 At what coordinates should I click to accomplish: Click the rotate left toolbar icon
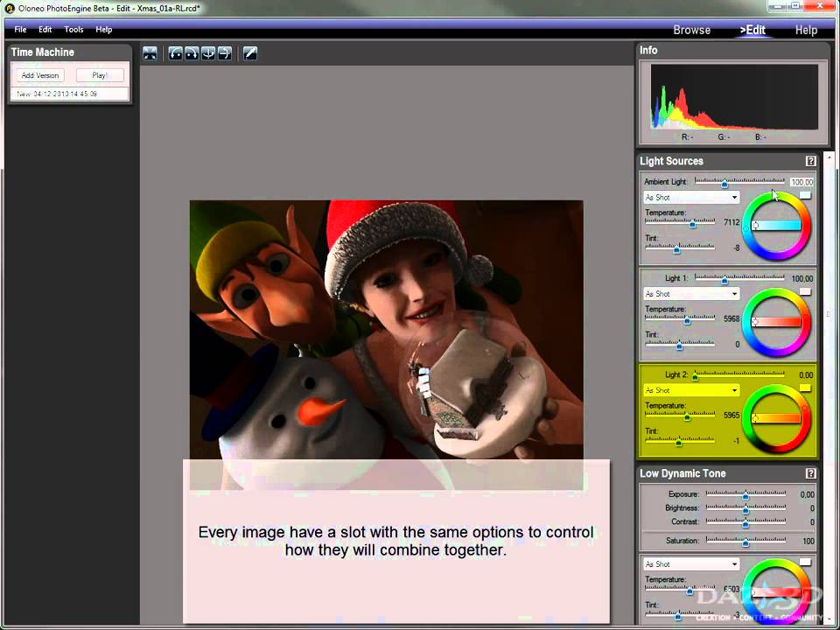[175, 53]
